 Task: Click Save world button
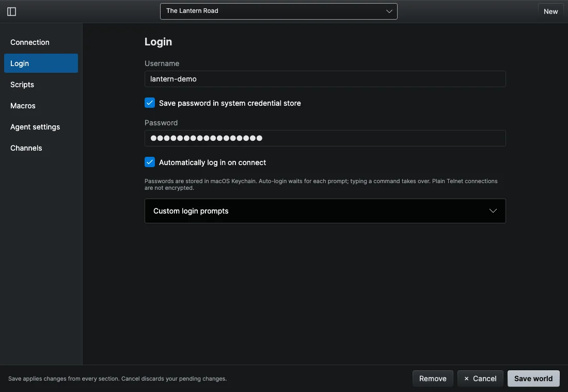(x=533, y=379)
